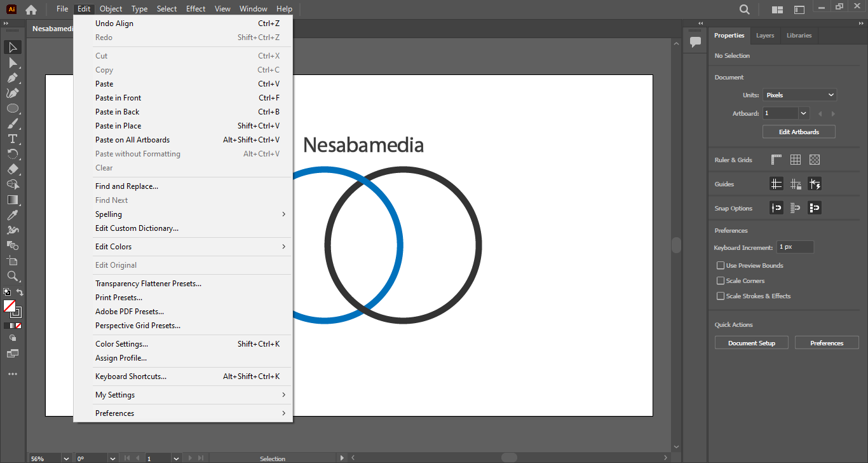Screen dimensions: 868x463
Task: Pick the Eyedropper tool
Action: (x=12, y=215)
